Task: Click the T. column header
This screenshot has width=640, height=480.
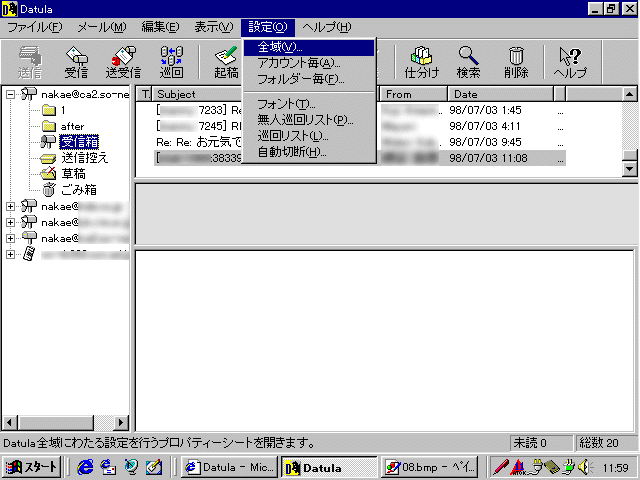Action: click(x=145, y=94)
